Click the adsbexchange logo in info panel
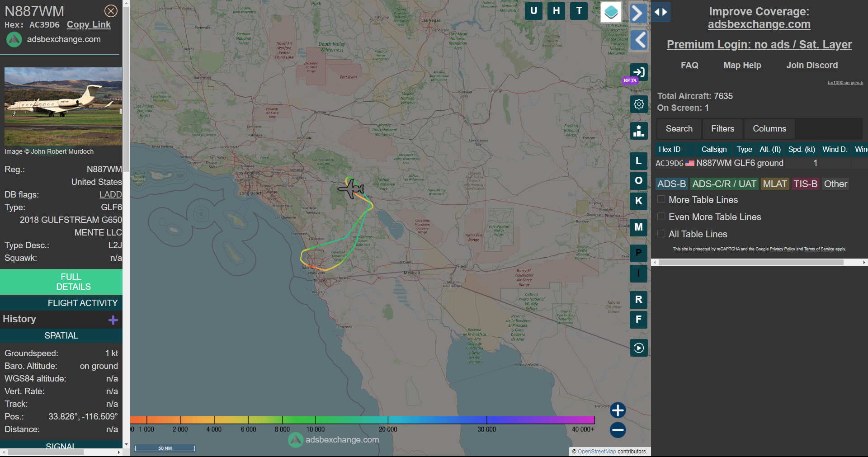 (14, 40)
